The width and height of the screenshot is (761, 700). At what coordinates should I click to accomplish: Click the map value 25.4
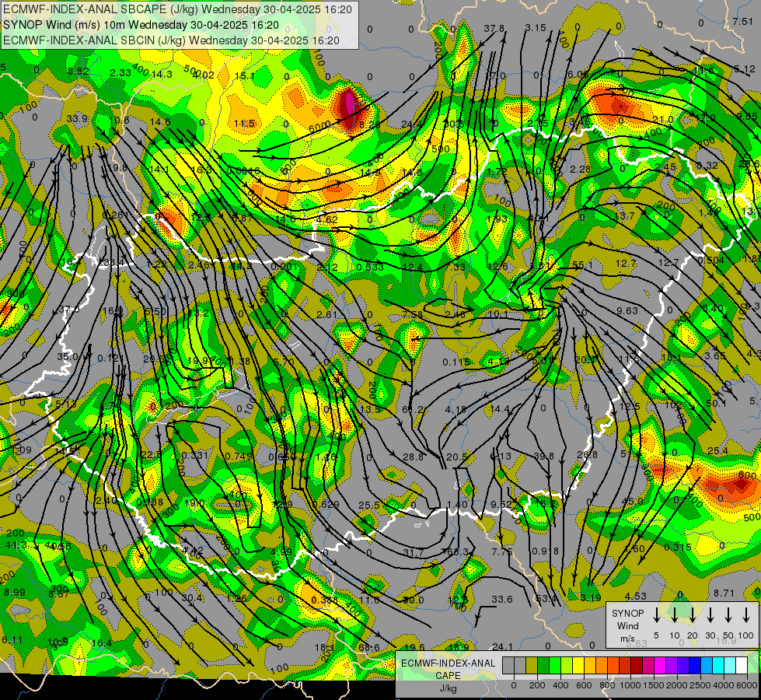click(717, 452)
